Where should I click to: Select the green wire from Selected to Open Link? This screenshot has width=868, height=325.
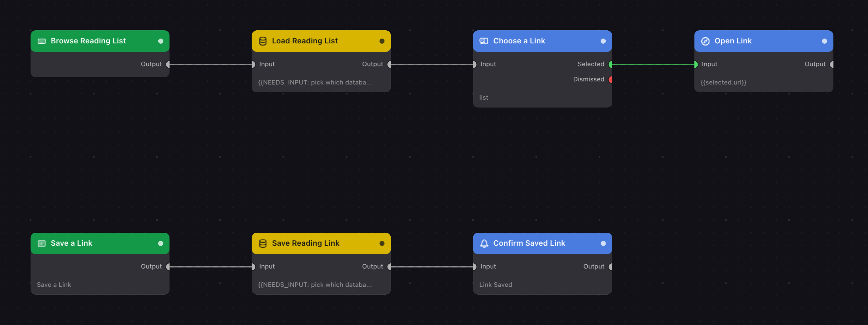click(x=653, y=64)
